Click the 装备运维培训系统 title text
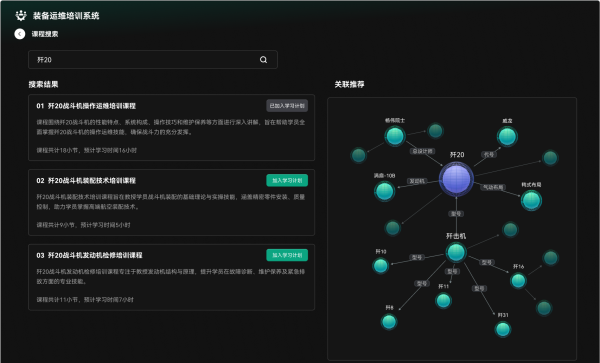This screenshot has height=363, width=600. tap(66, 16)
